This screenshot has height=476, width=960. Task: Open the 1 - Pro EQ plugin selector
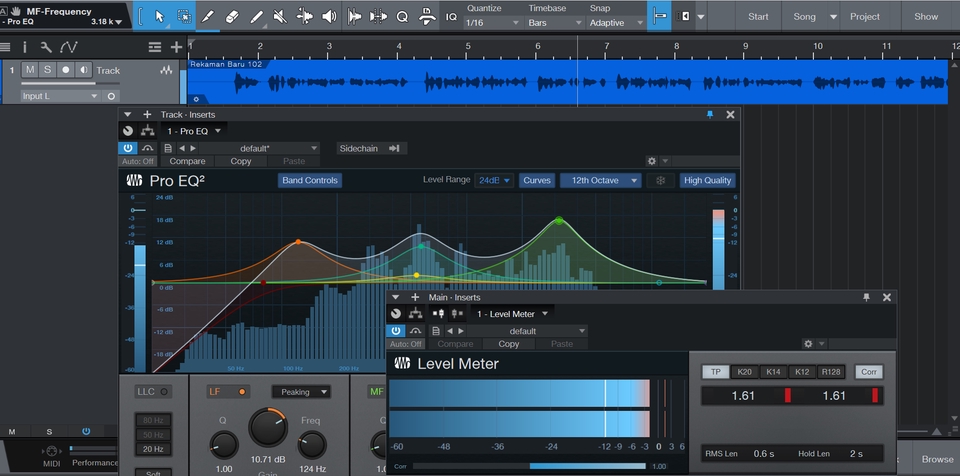(193, 131)
